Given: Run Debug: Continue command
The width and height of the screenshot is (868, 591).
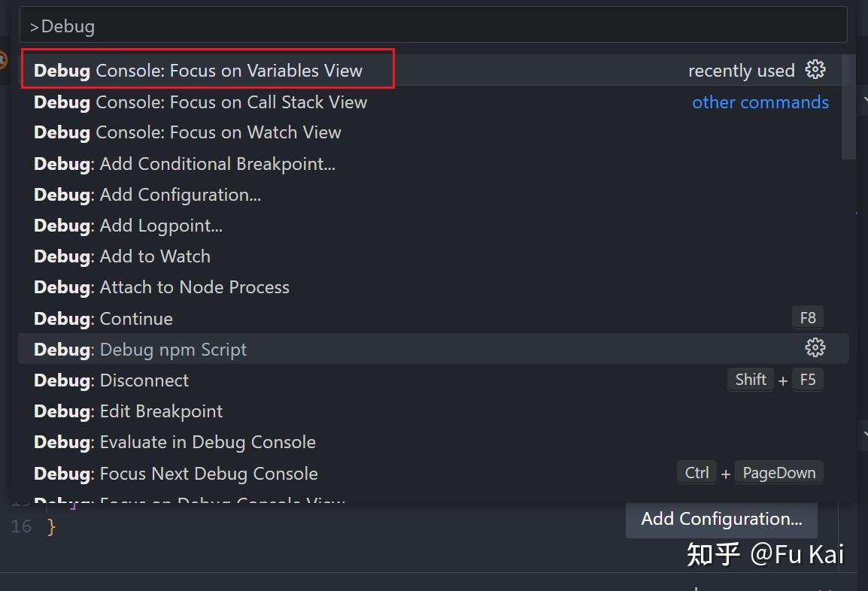Looking at the screenshot, I should (x=102, y=318).
